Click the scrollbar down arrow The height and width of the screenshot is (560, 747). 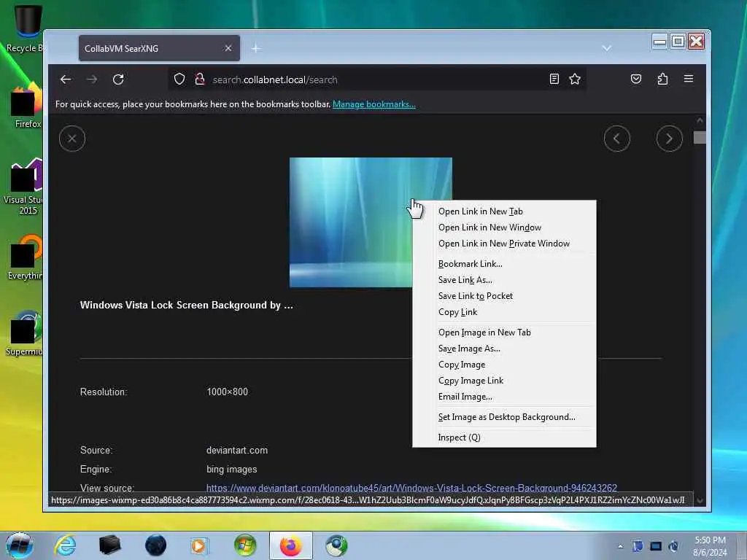click(700, 500)
